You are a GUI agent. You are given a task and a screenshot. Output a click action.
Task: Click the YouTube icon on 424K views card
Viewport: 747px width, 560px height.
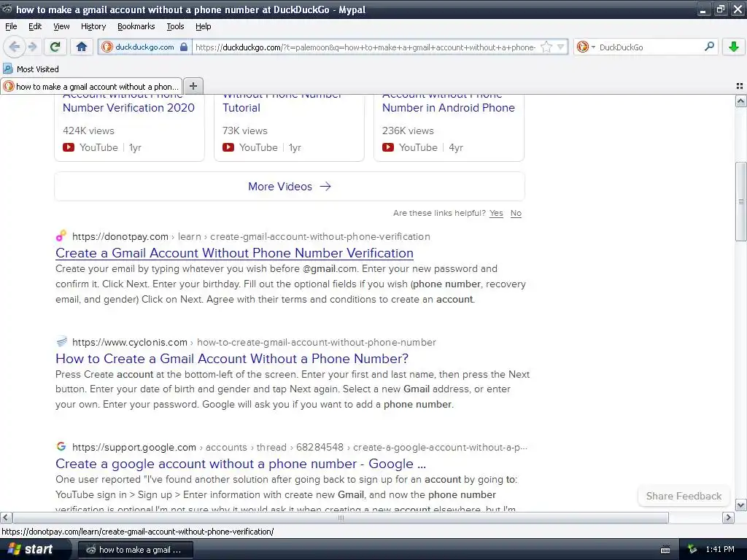[69, 147]
